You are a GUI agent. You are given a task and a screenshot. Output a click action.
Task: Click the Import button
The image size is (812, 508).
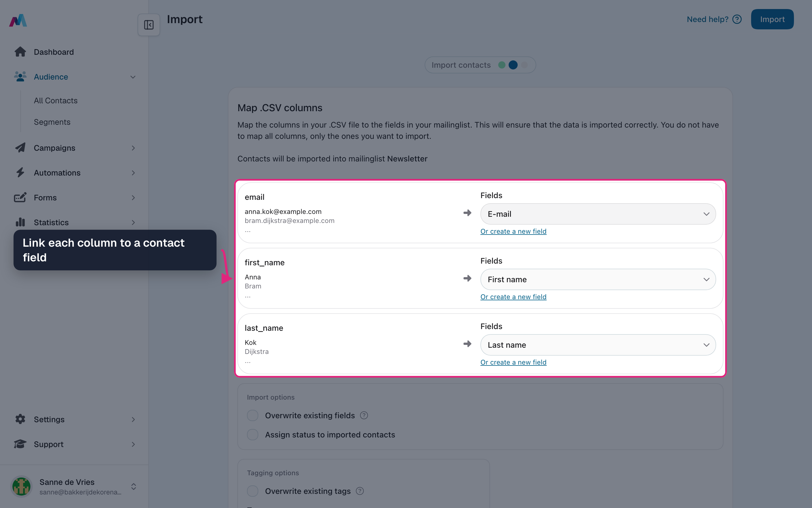[x=772, y=19]
